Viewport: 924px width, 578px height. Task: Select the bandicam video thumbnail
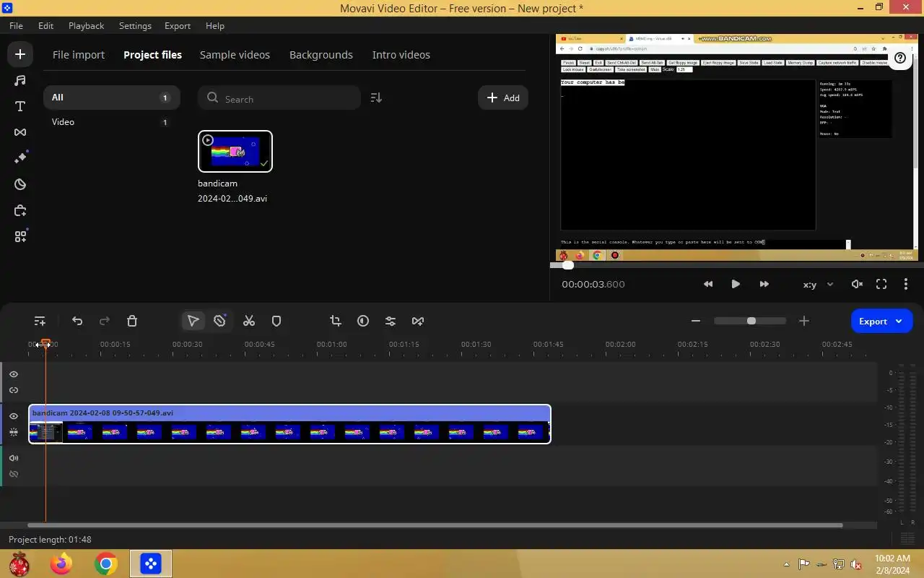tap(235, 151)
